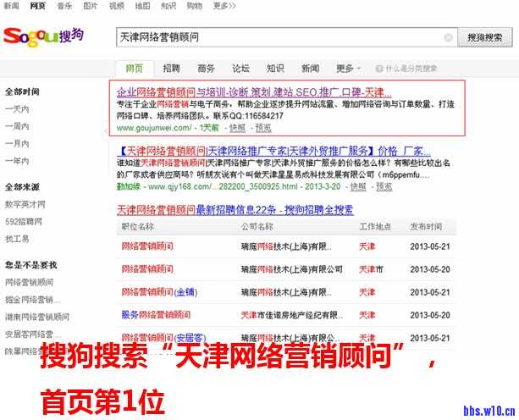Screen dimensions: 519x420
Task: Expand 快照 arrow under first result
Action: click(x=224, y=129)
